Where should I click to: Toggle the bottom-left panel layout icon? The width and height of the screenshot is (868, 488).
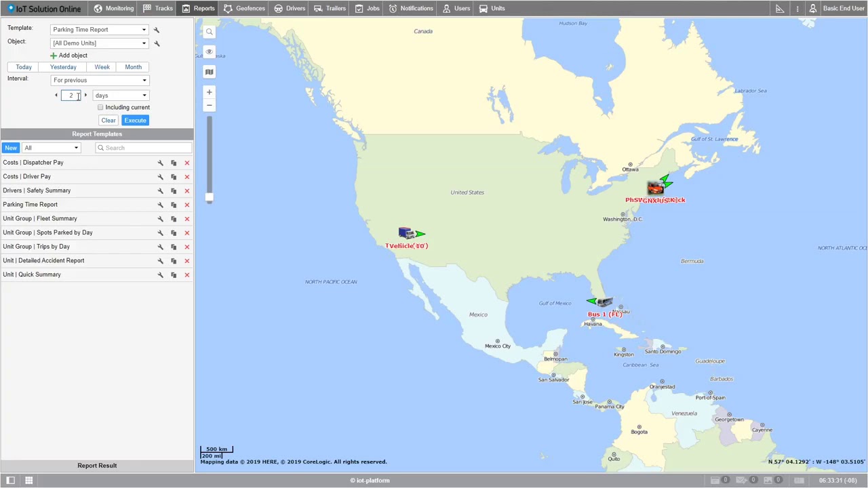click(x=10, y=480)
